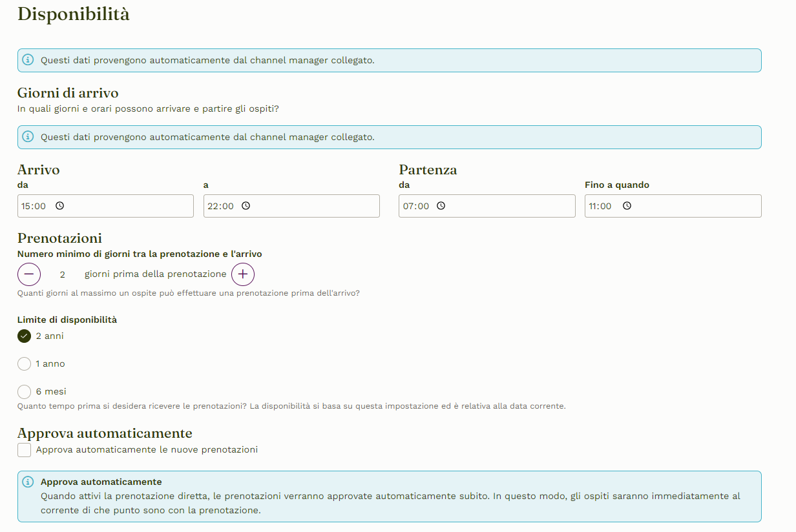796x532 pixels.
Task: Click the Limite di disponibilità label
Action: [x=67, y=320]
